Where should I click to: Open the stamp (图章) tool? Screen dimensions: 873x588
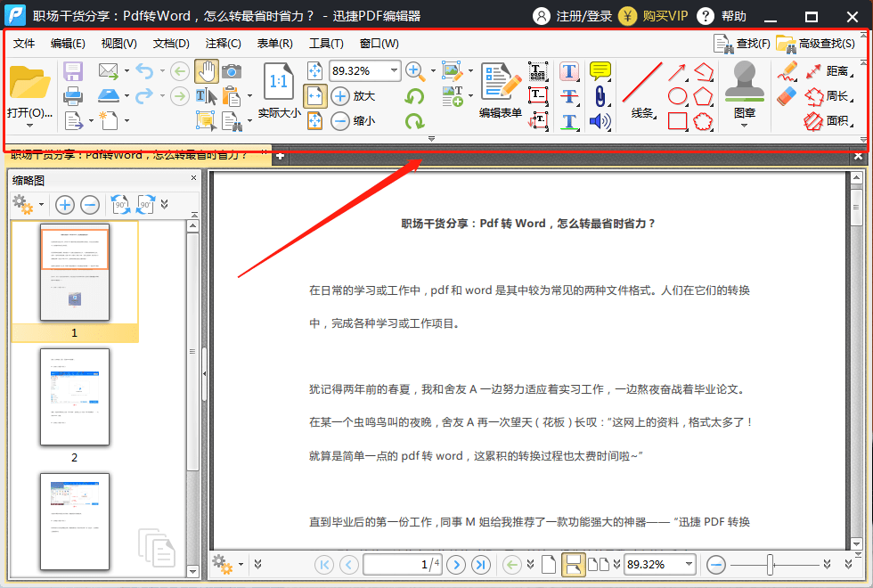[x=745, y=89]
